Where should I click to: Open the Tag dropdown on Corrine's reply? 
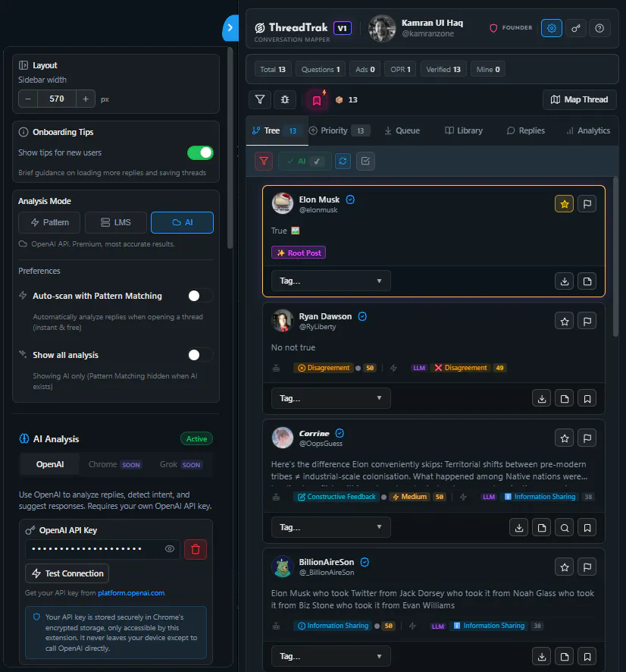(x=330, y=527)
